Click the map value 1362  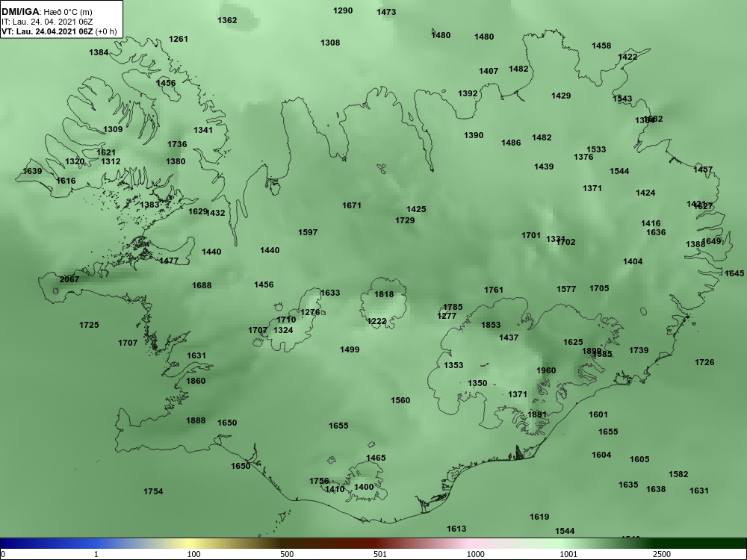tap(227, 20)
